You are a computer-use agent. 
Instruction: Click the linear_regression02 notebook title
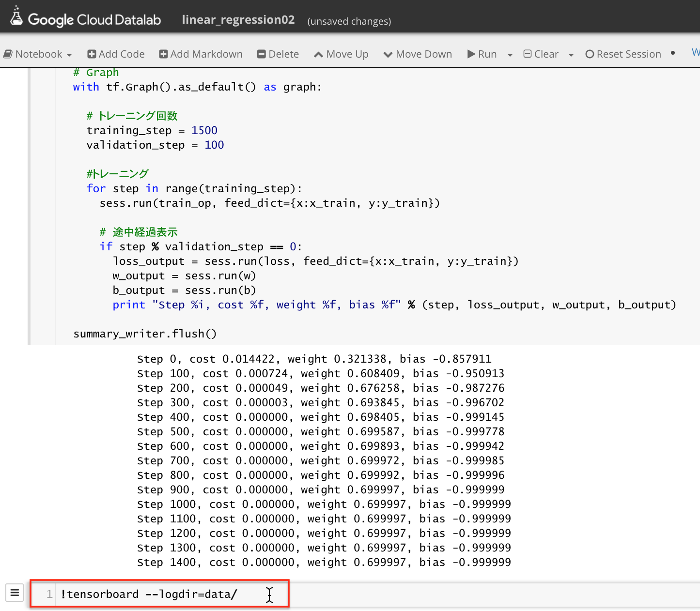pyautogui.click(x=238, y=20)
